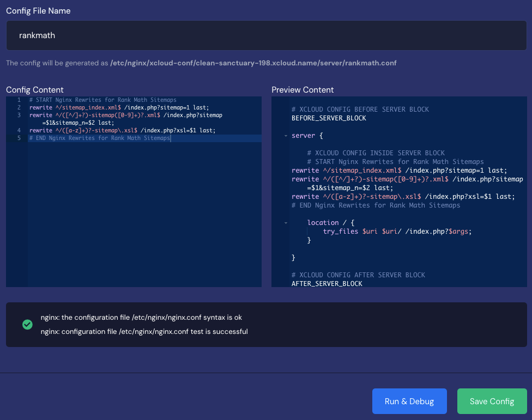The height and width of the screenshot is (420, 532).
Task: Click 'AFTER_SERVER_BLOCK' in Preview Content
Action: (x=327, y=283)
